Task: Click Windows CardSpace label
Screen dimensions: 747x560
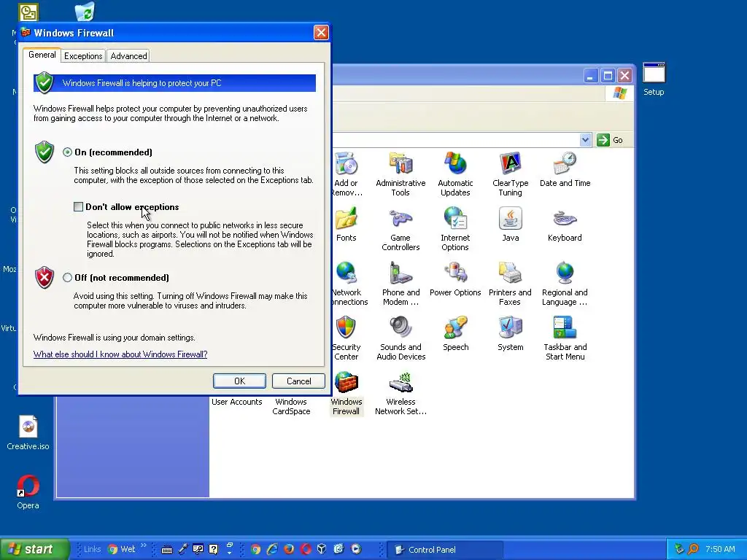Action: [x=291, y=407]
